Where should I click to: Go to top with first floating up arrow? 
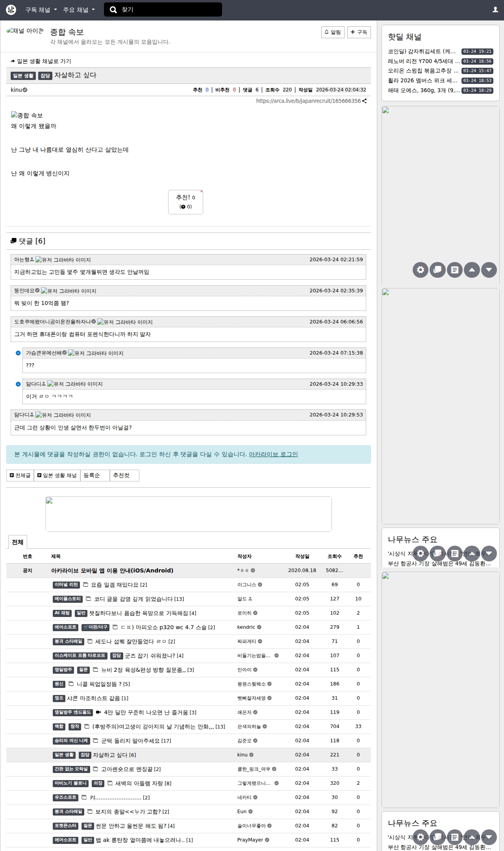[x=472, y=270]
